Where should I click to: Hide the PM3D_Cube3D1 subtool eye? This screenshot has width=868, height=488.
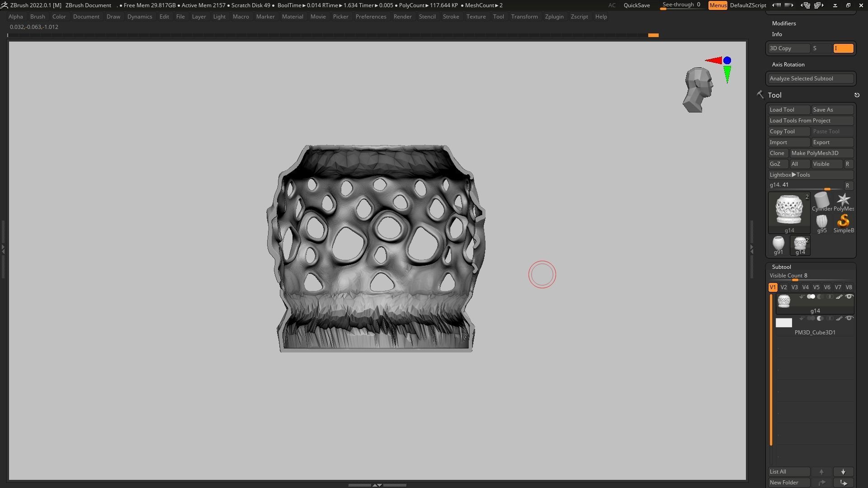(x=849, y=319)
